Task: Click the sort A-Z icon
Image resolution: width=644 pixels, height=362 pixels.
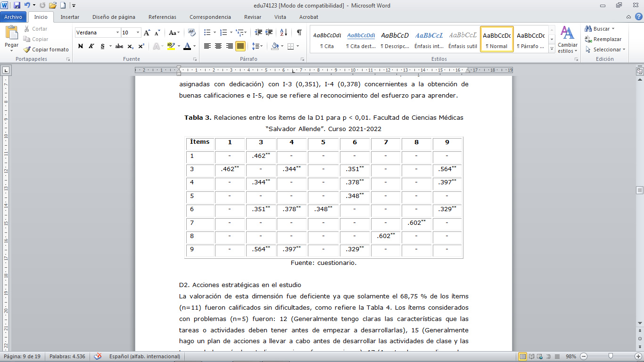Action: pos(283,33)
